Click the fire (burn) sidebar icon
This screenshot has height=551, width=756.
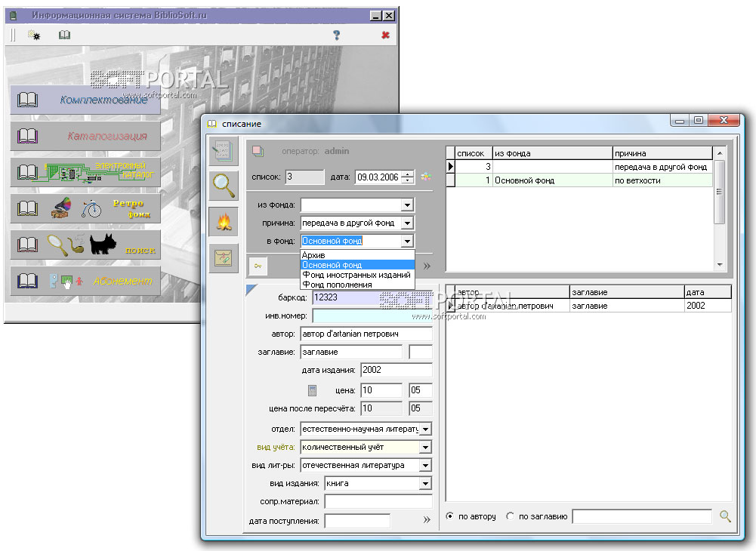[224, 222]
